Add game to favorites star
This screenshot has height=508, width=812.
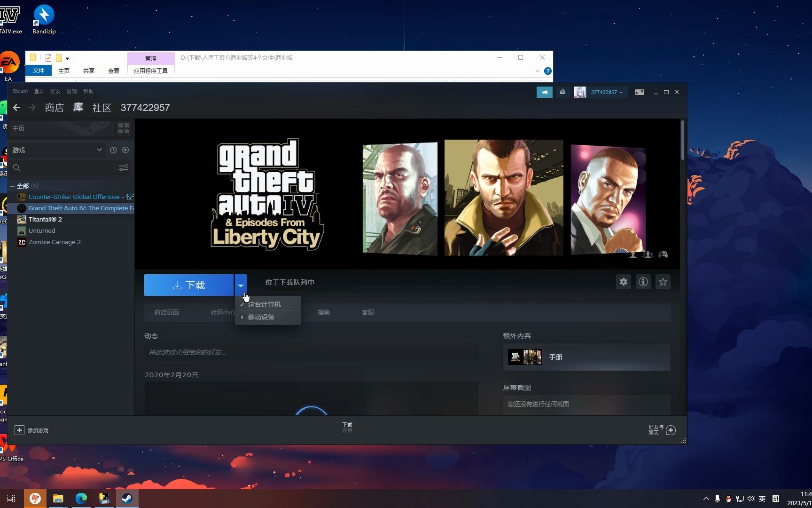tap(663, 282)
